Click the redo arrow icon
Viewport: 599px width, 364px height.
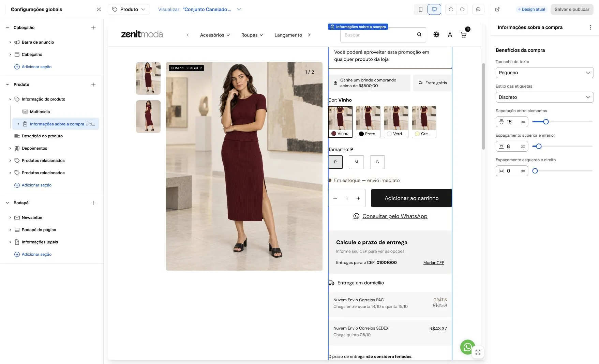[462, 10]
